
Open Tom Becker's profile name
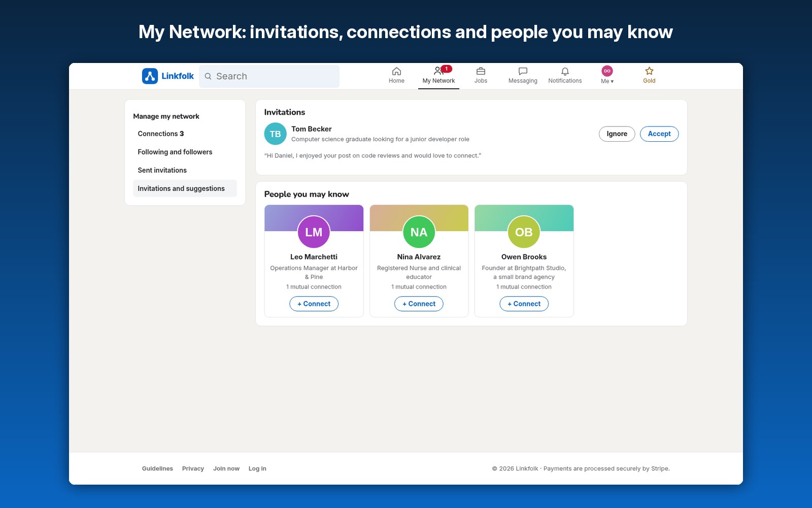(312, 129)
